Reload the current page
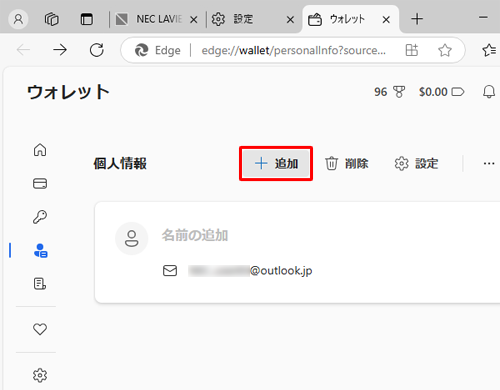Image resolution: width=500 pixels, height=390 pixels. pyautogui.click(x=97, y=50)
